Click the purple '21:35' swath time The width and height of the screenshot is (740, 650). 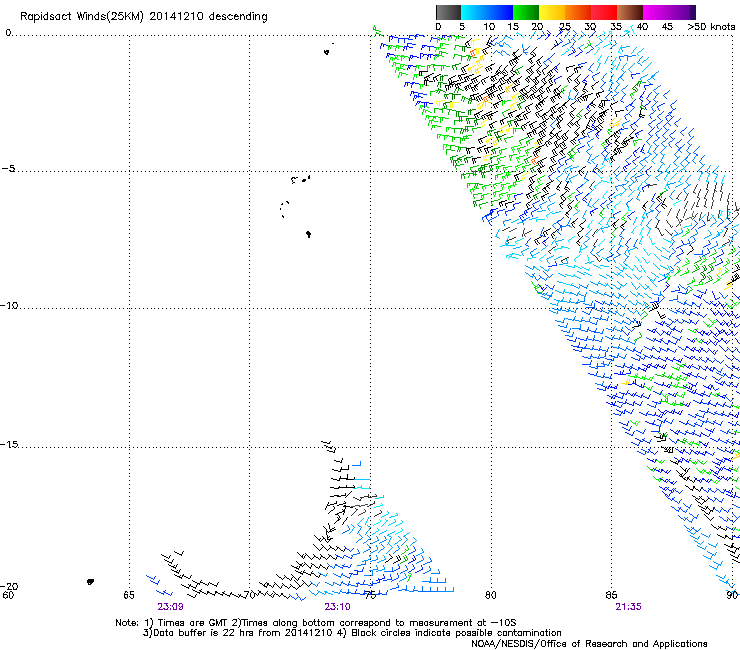[628, 607]
